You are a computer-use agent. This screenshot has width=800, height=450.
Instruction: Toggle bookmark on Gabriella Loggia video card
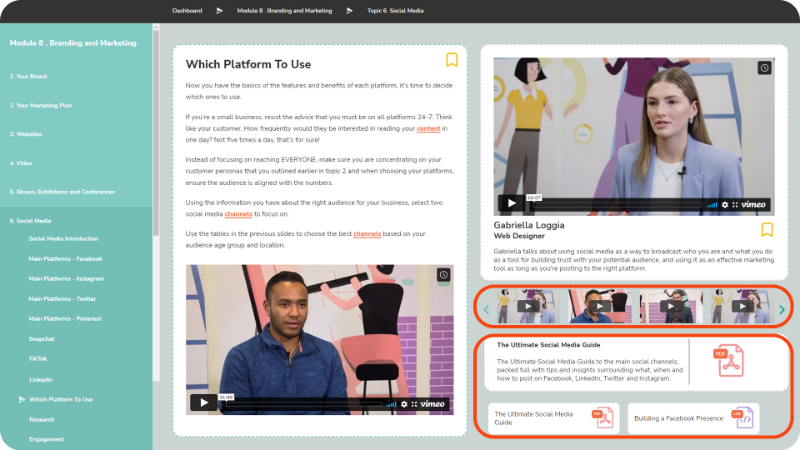(767, 230)
